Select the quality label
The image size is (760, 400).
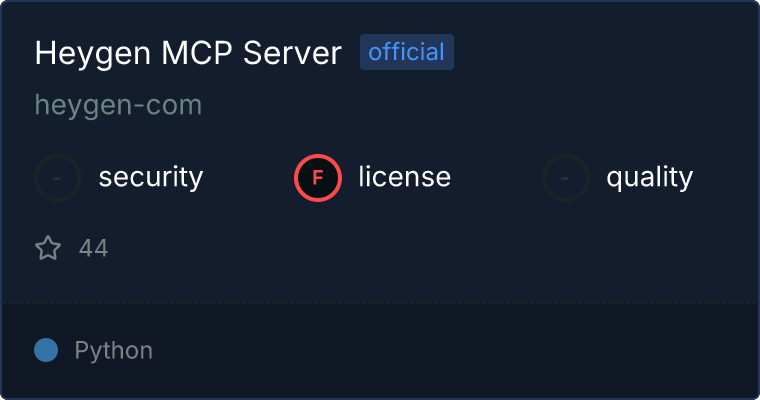pos(649,177)
